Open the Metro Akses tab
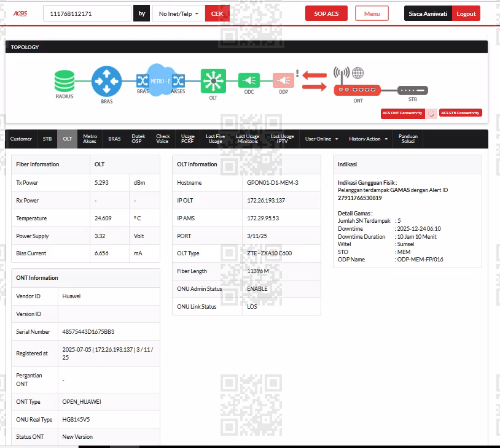Image resolution: width=500 pixels, height=448 pixels. (90, 139)
